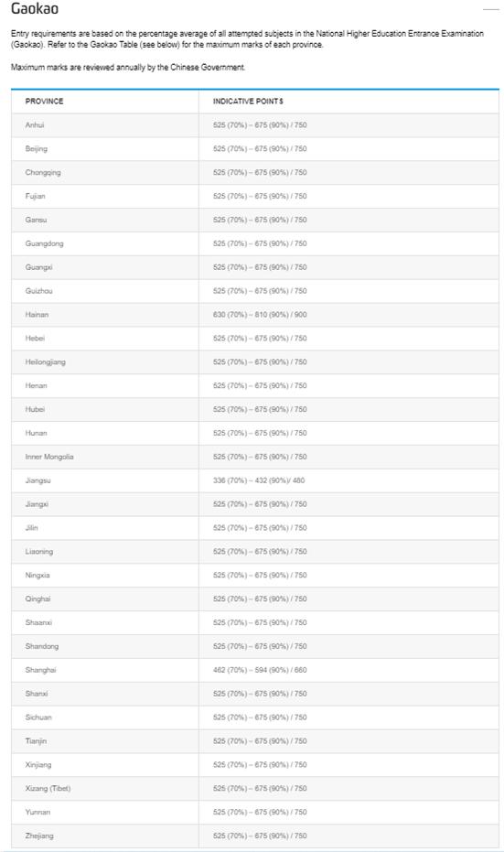Select the Zhejiang row at the table bottom
Image resolution: width=504 pixels, height=852 pixels.
254,836
